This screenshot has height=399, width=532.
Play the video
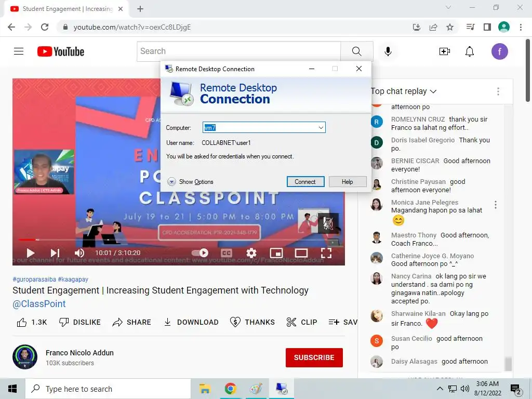(x=31, y=253)
